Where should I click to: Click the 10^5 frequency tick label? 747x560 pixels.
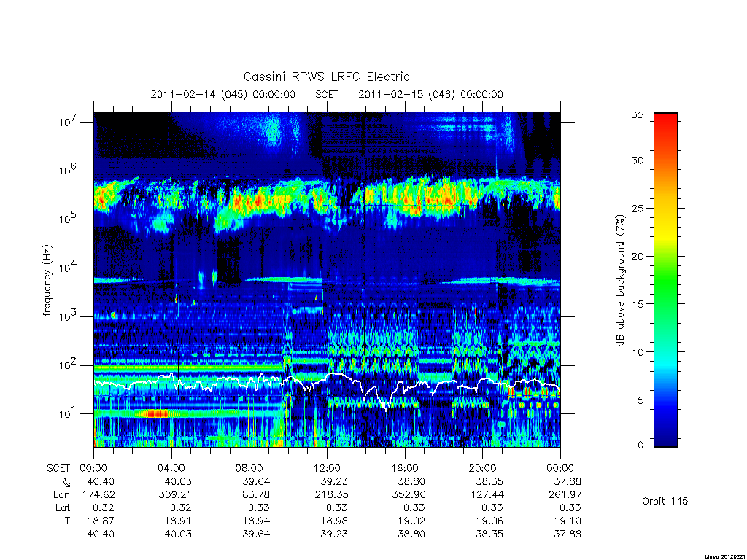(69, 219)
